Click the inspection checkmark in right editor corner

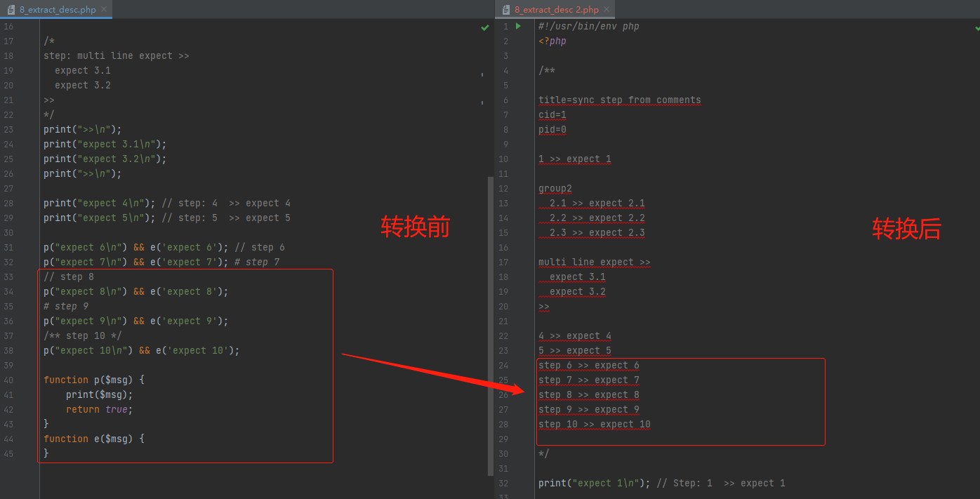[977, 27]
